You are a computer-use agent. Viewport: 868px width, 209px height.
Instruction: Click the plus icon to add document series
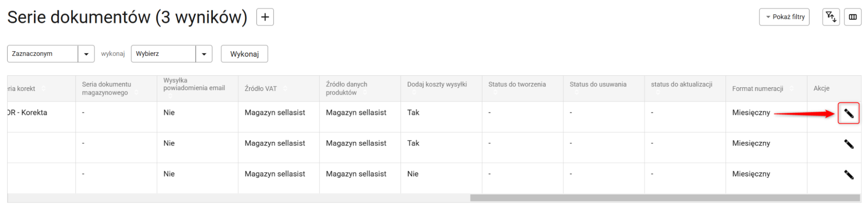tap(265, 17)
